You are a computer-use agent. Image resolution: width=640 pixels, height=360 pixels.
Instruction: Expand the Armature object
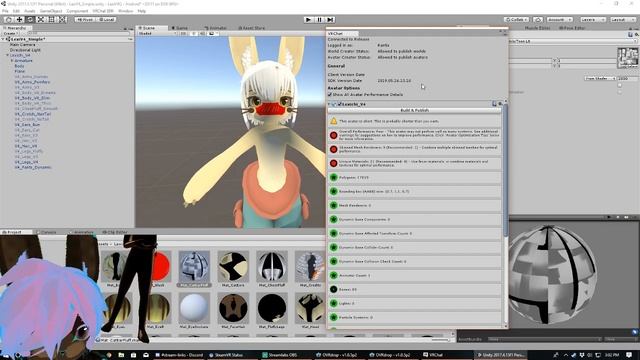click(12, 60)
